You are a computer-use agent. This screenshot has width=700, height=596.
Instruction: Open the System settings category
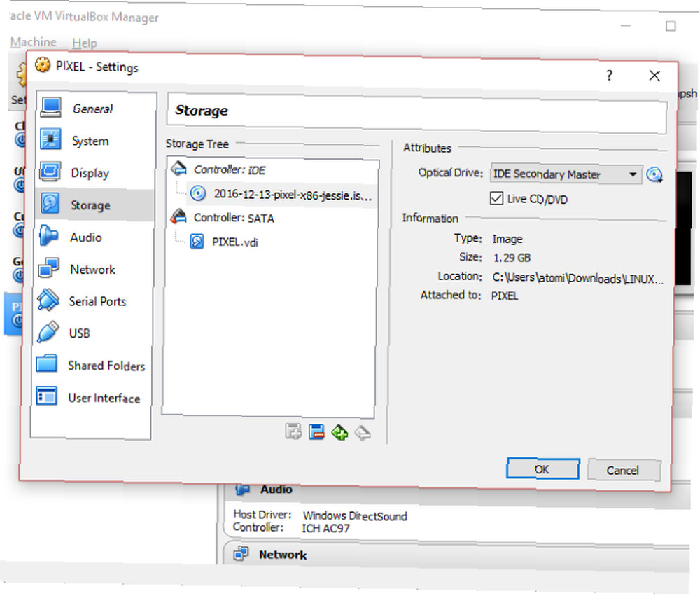[95, 141]
